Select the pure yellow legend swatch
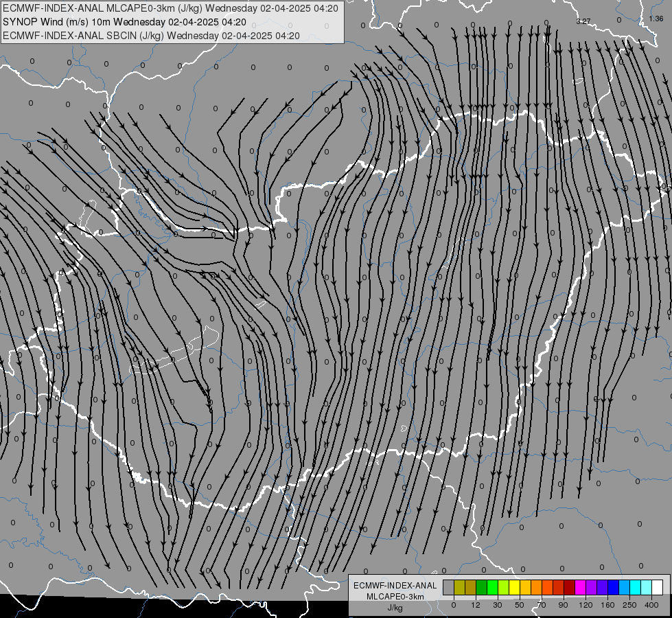Image resolution: width=672 pixels, height=618 pixels. pyautogui.click(x=514, y=587)
